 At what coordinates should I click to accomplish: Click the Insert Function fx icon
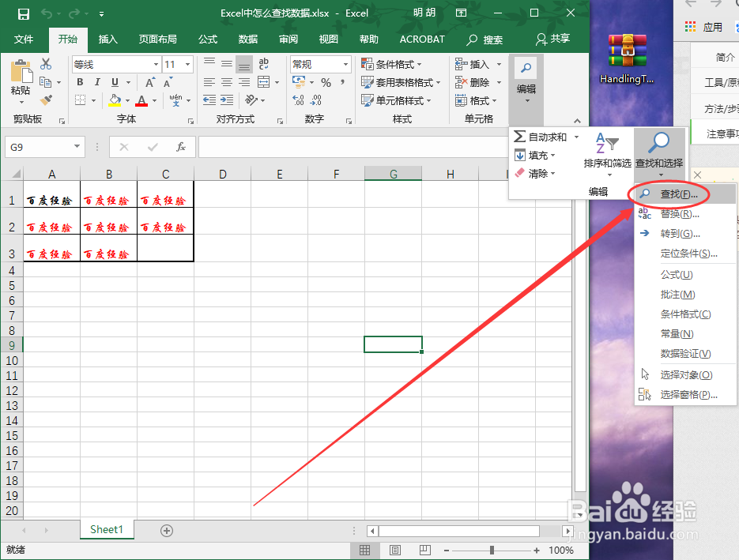pyautogui.click(x=180, y=147)
